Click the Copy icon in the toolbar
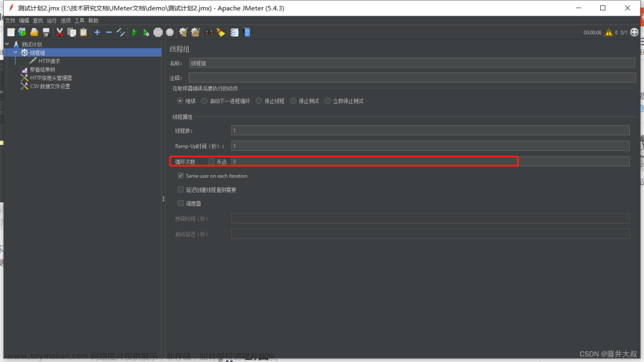 point(71,32)
